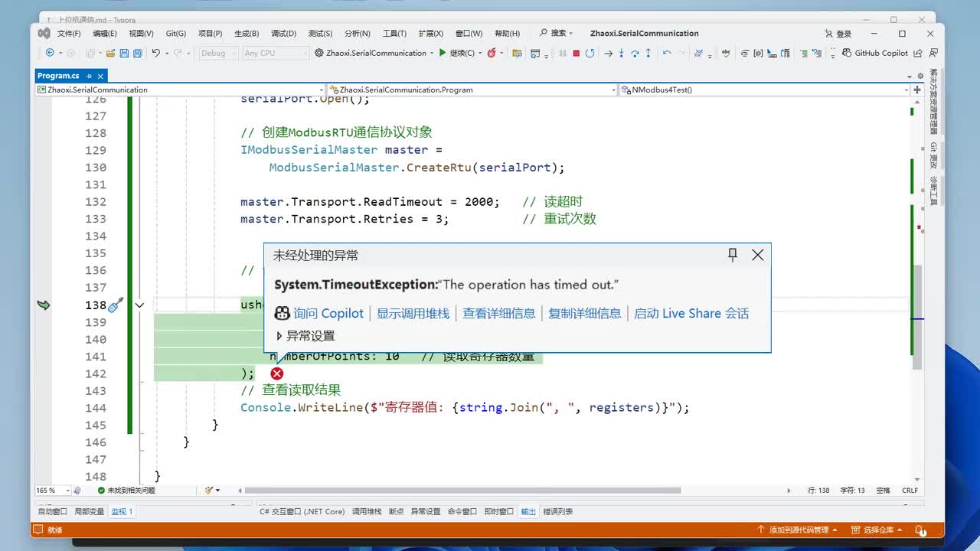
Task: Open the NModbus4Test() member dropdown
Action: (x=765, y=90)
